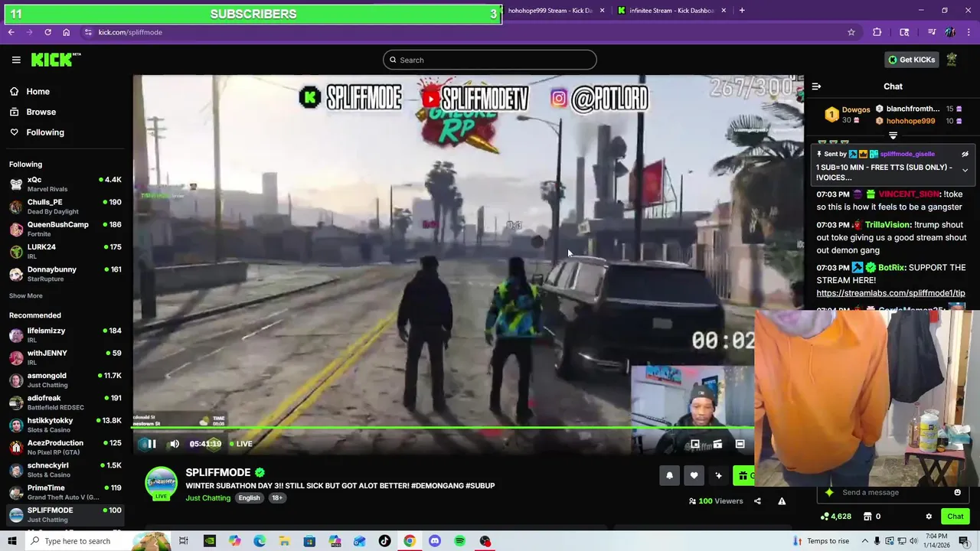Open the PrimeTime channel
Image resolution: width=980 pixels, height=551 pixels.
tap(65, 492)
